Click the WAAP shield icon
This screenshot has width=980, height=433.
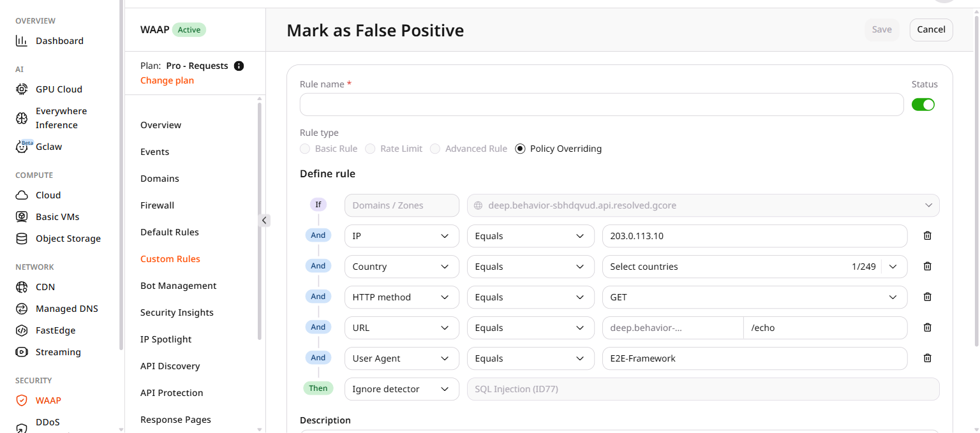click(x=22, y=400)
